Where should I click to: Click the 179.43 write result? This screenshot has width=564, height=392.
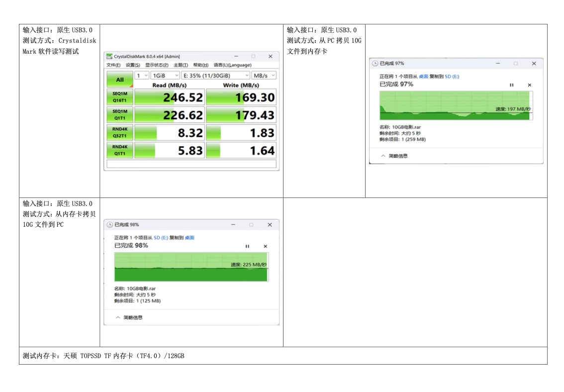coord(241,115)
